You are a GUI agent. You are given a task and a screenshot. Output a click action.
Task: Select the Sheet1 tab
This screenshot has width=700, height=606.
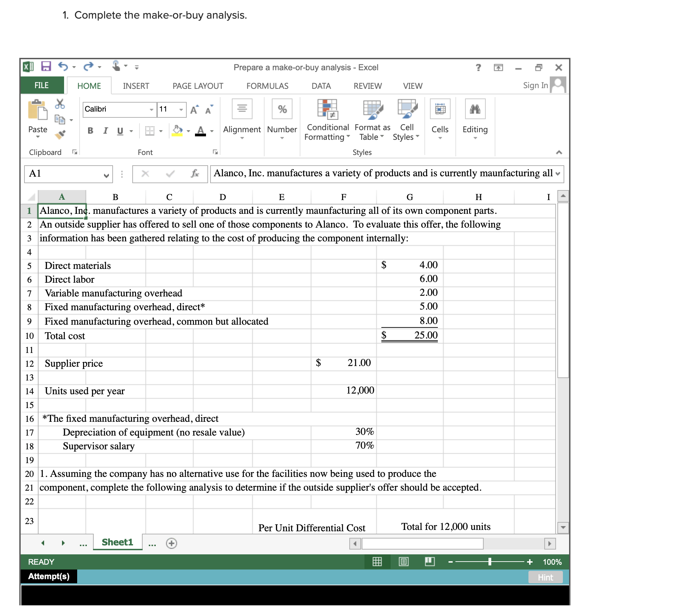pos(117,542)
